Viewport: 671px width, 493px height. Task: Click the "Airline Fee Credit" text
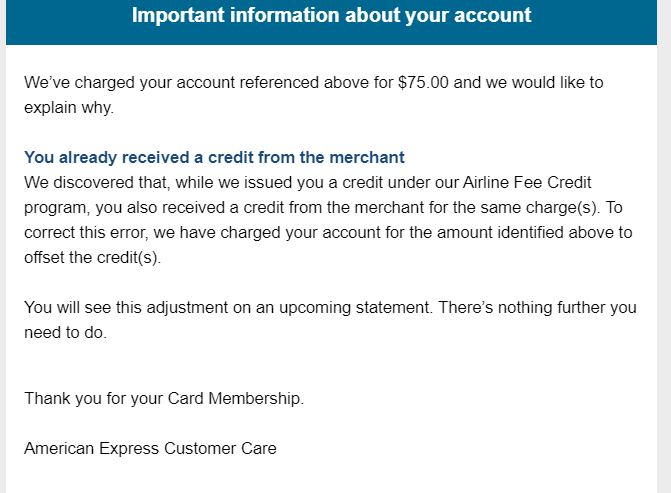527,182
